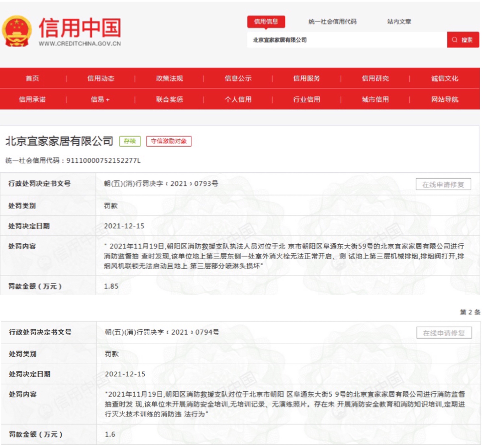Viewport: 483px width, 448px height.
Task: Click the 2021-12-15 date in the first record
Action: click(x=124, y=226)
